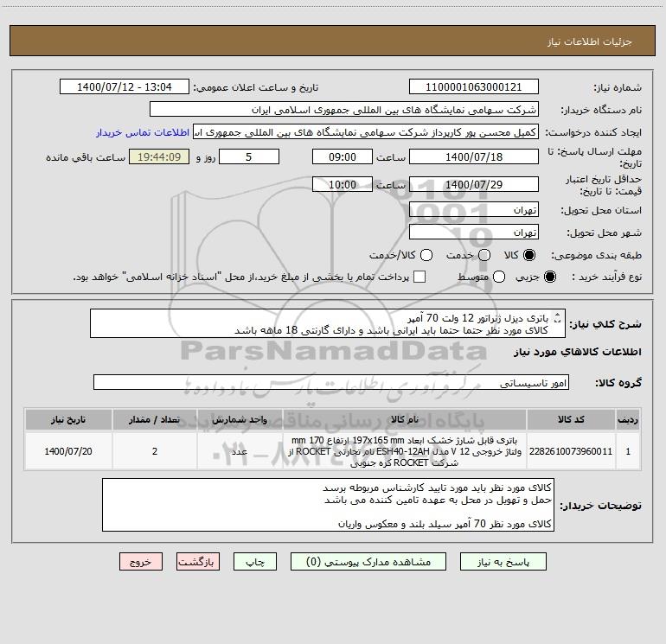Select the خدمت radio button

pos(484,255)
